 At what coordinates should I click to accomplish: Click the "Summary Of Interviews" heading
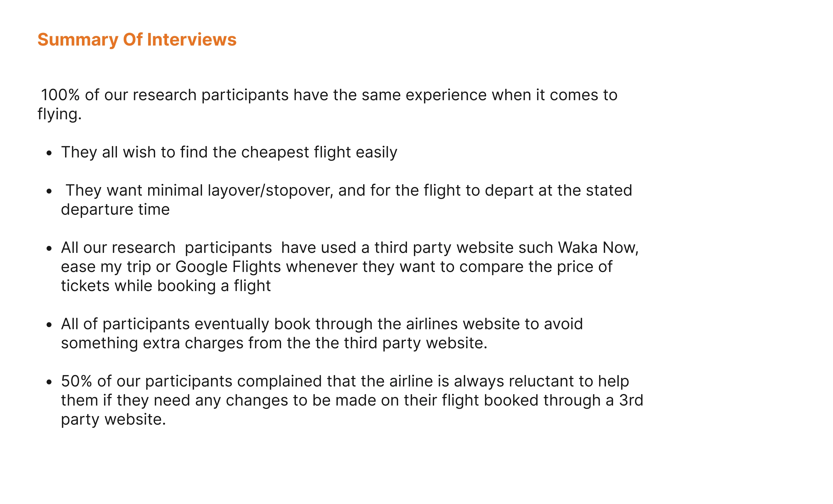pyautogui.click(x=137, y=39)
